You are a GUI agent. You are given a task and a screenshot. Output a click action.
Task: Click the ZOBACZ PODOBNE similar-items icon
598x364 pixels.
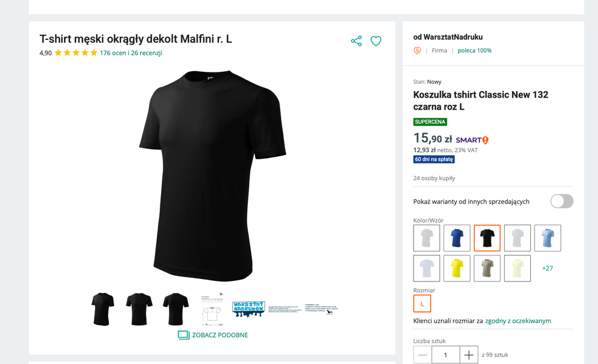pyautogui.click(x=183, y=335)
